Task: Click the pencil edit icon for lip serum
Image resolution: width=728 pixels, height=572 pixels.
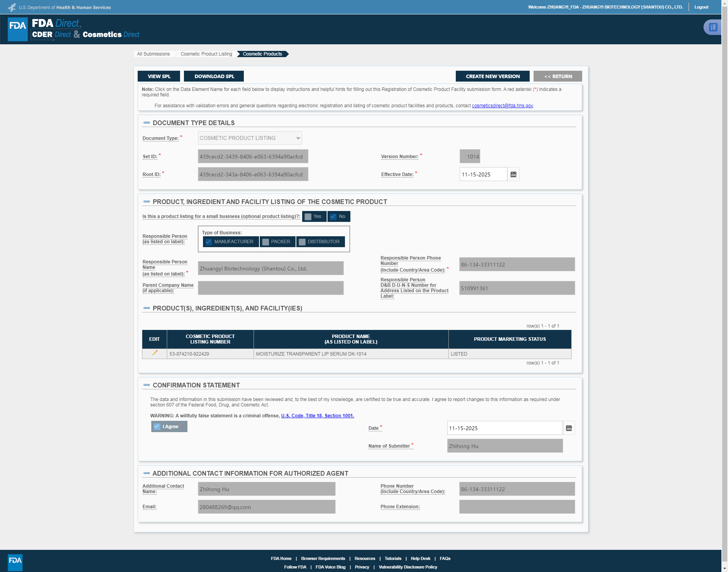Action: 155,353
